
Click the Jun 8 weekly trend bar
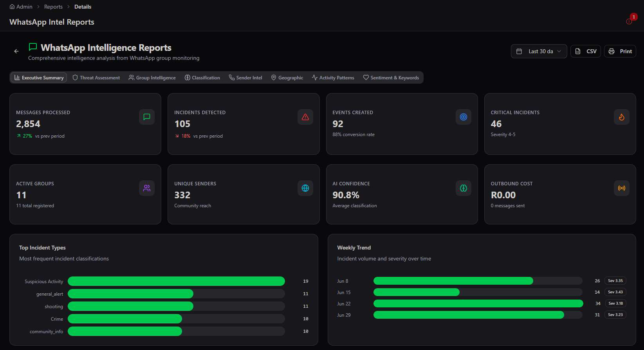click(478, 281)
